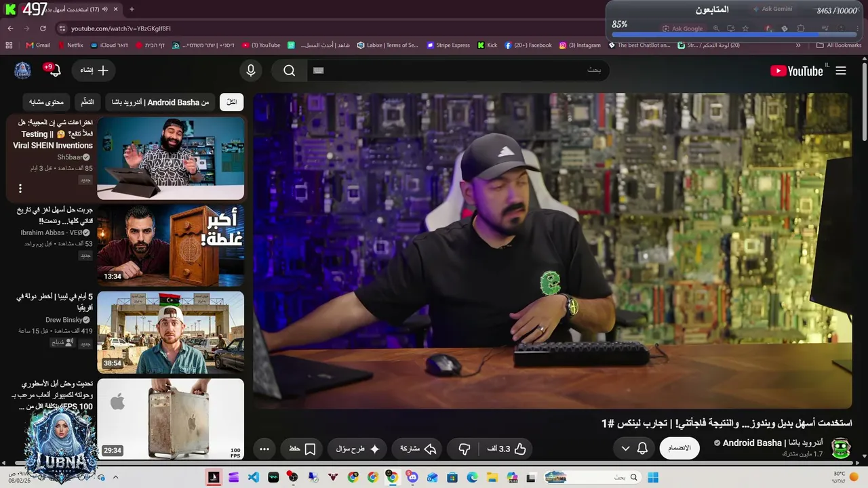
Task: Open the YouTube hamburger guide menu
Action: point(841,70)
